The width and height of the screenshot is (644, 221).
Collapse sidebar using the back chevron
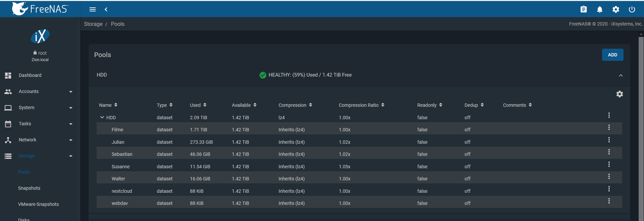(106, 9)
